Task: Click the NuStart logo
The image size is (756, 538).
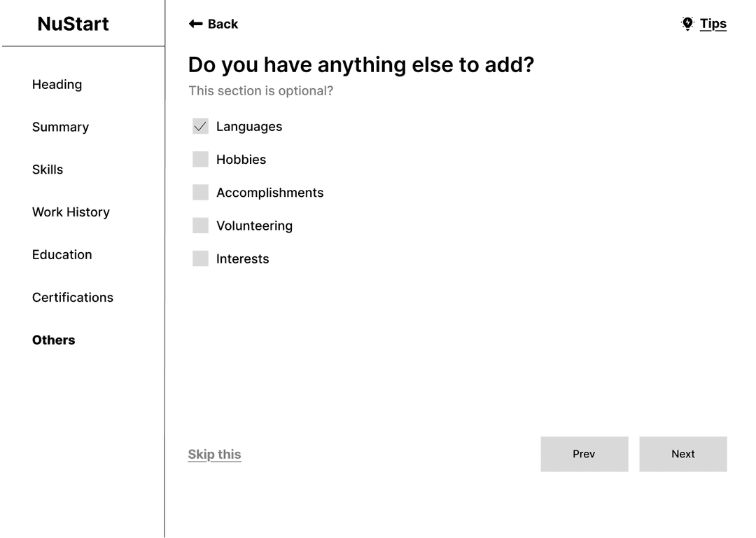Action: [x=73, y=24]
